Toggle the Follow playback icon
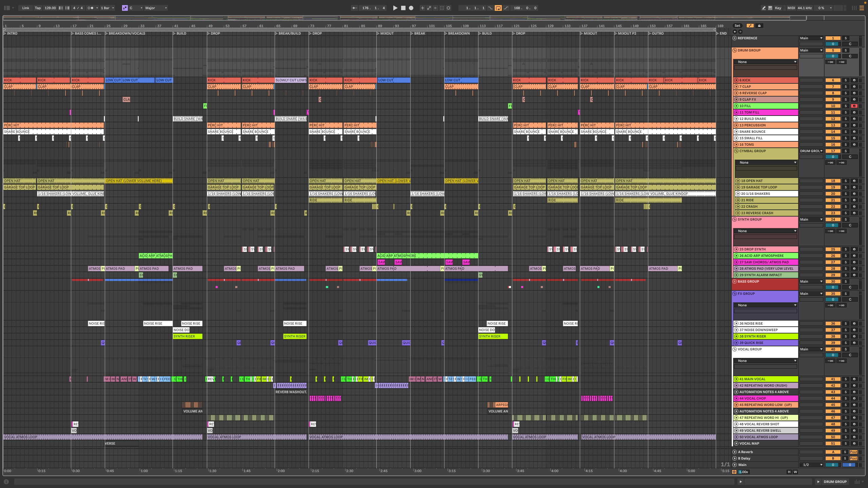 tap(354, 8)
